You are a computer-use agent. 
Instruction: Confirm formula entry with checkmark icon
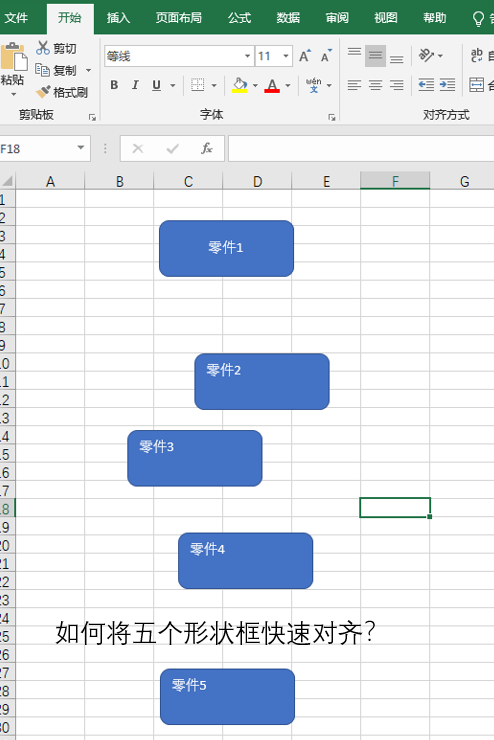click(173, 149)
